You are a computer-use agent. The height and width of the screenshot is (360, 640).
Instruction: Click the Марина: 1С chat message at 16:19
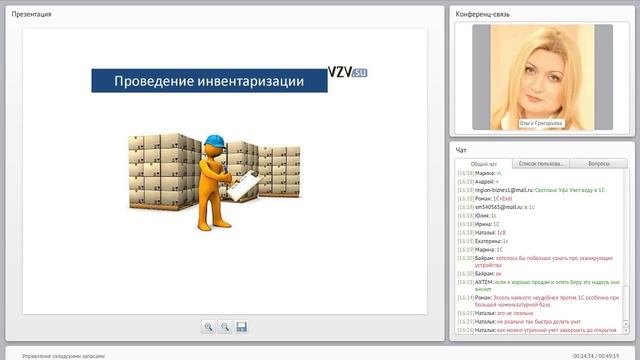[480, 250]
